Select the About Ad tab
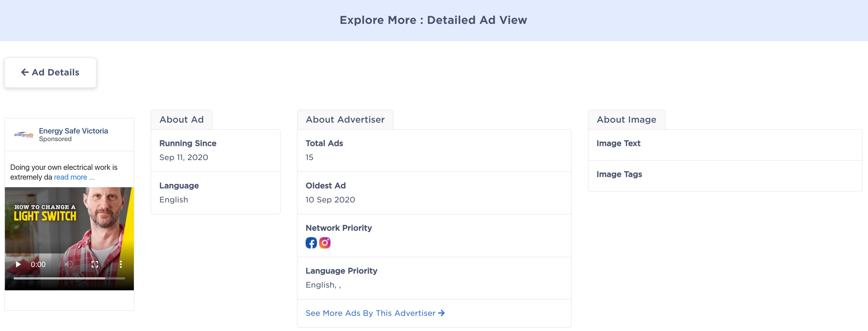Screen dimensions: 868x331 tap(181, 119)
